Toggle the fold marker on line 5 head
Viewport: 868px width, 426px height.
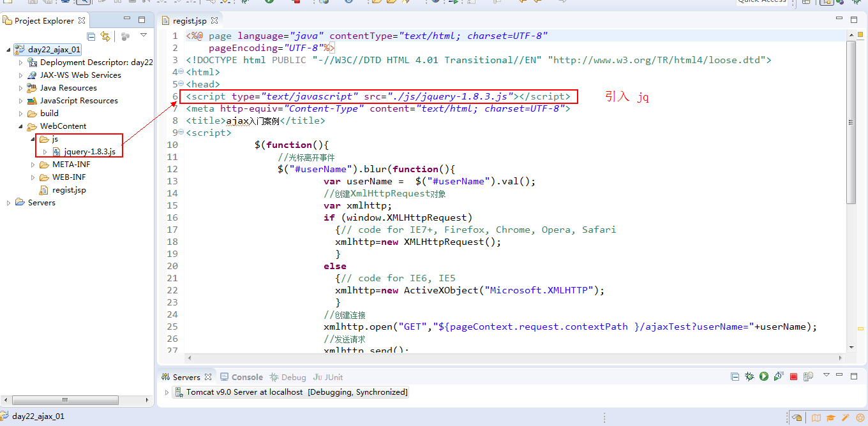click(181, 84)
